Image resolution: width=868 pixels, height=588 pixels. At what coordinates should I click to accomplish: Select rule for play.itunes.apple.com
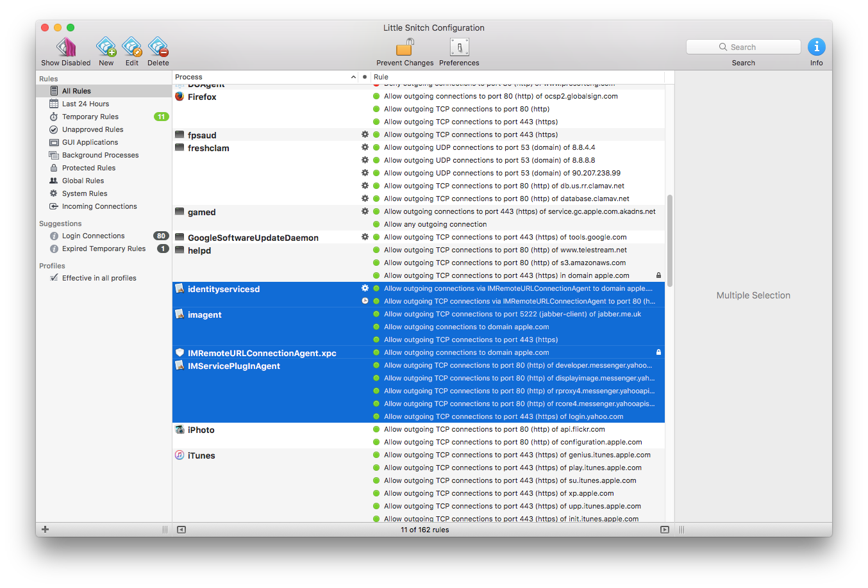[513, 468]
